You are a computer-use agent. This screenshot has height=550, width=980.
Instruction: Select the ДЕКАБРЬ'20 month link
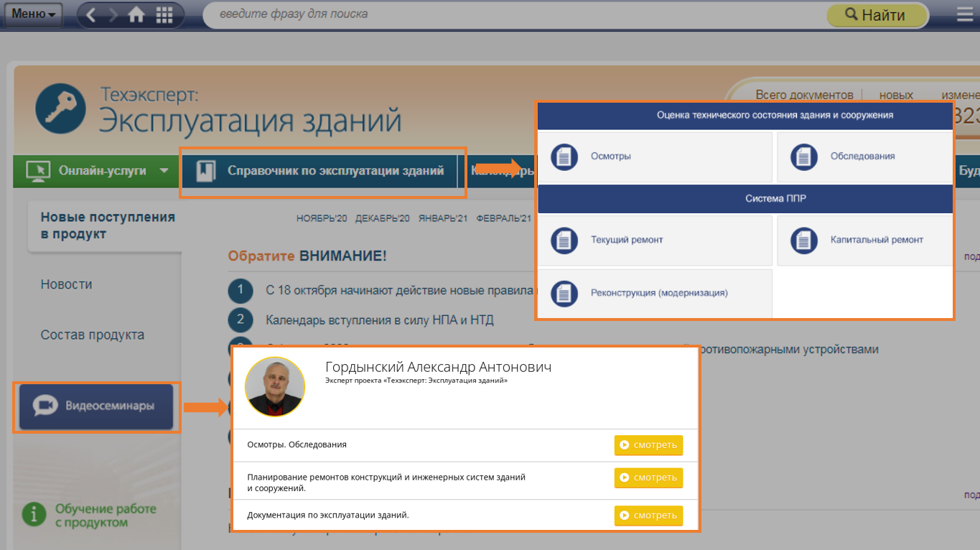click(x=382, y=218)
